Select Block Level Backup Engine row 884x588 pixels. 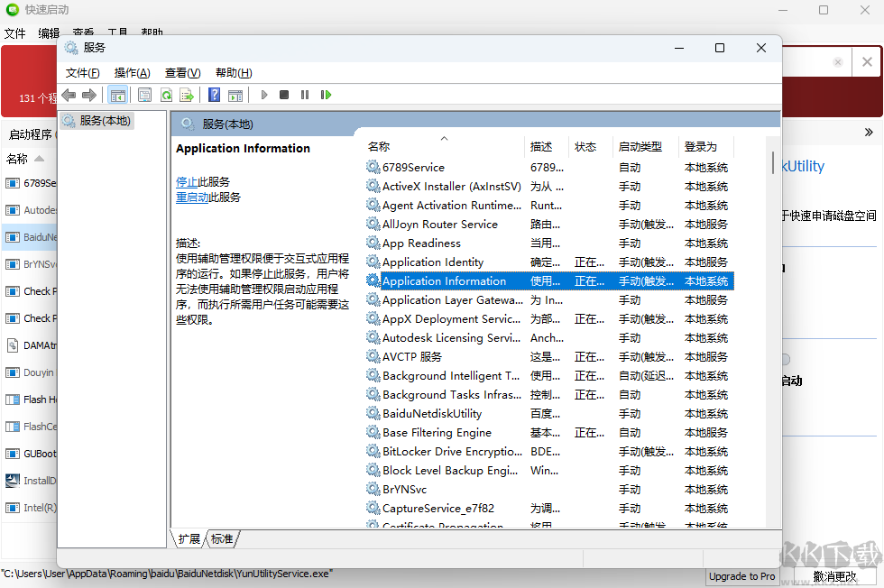[549, 470]
